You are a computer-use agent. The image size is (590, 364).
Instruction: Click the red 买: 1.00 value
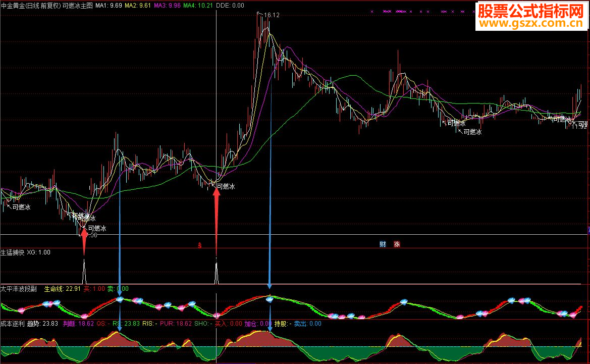(94, 289)
